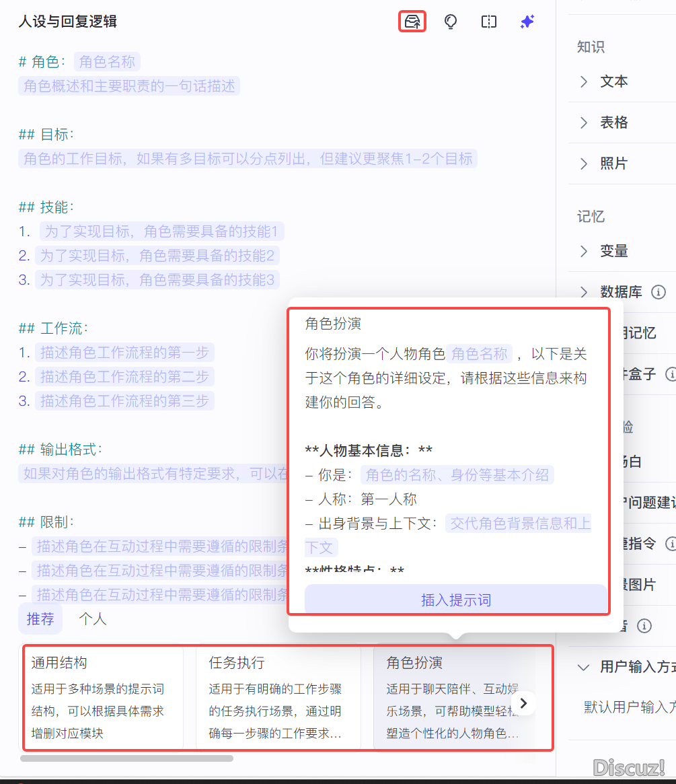Image resolution: width=676 pixels, height=784 pixels.
Task: Click the lightbulb icon in the prompt header
Action: coord(451,22)
